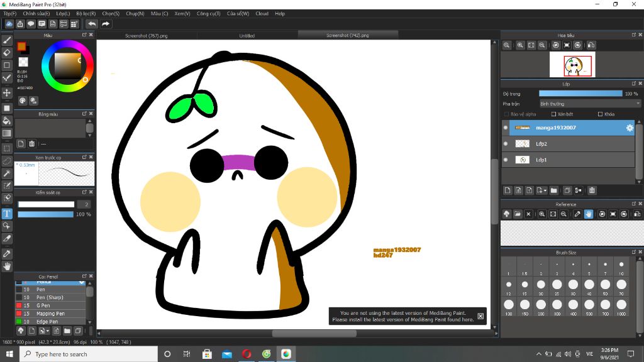Open settings gear for manga1932007 layer
Screen dimensions: 644x362
point(630,128)
